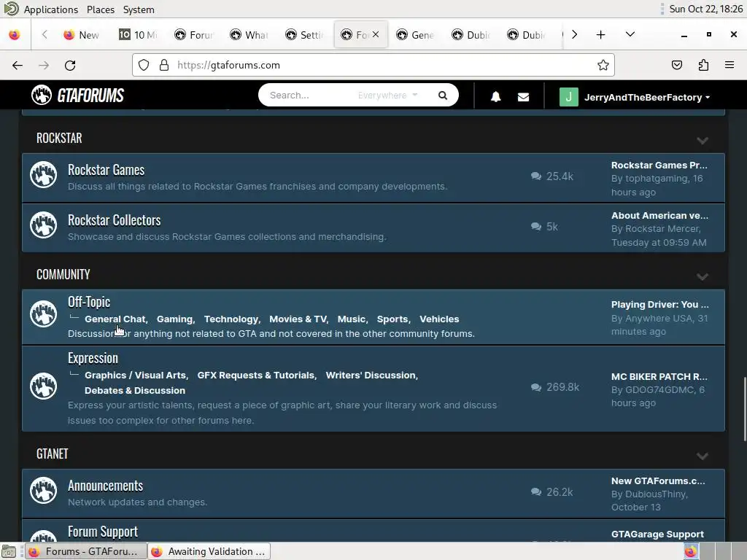The width and height of the screenshot is (747, 560).
Task: Switch to the 'What' tab
Action: point(249,35)
